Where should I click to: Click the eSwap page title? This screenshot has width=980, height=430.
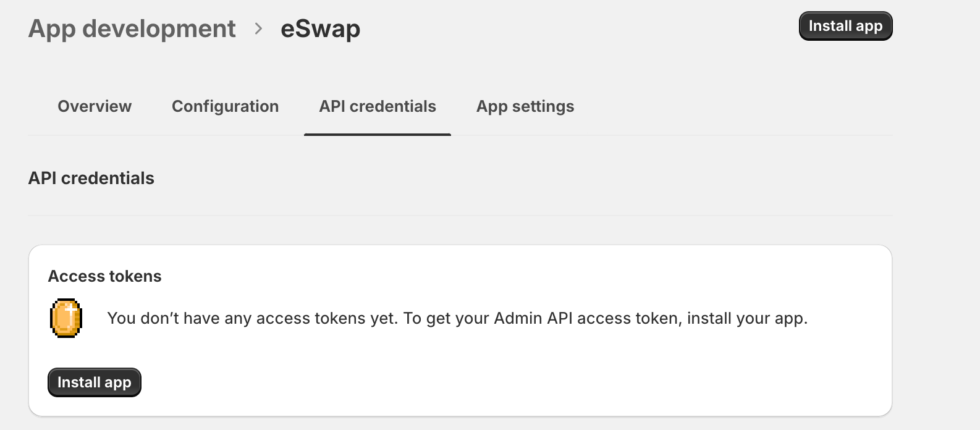tap(320, 29)
